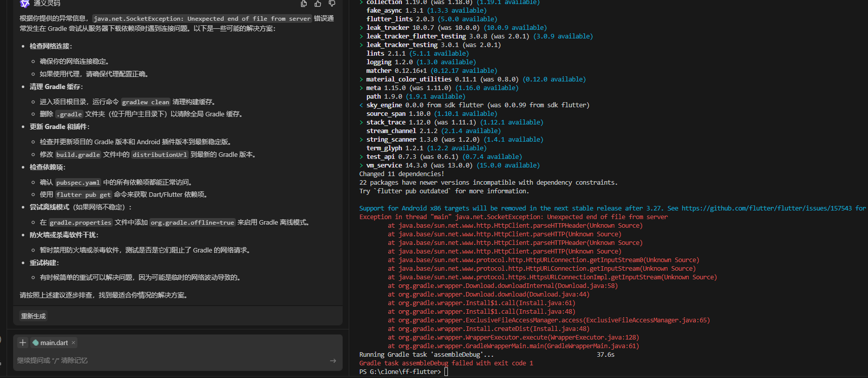
Task: Click the 'Download.download(Download.java:44)' stack line
Action: 488,295
